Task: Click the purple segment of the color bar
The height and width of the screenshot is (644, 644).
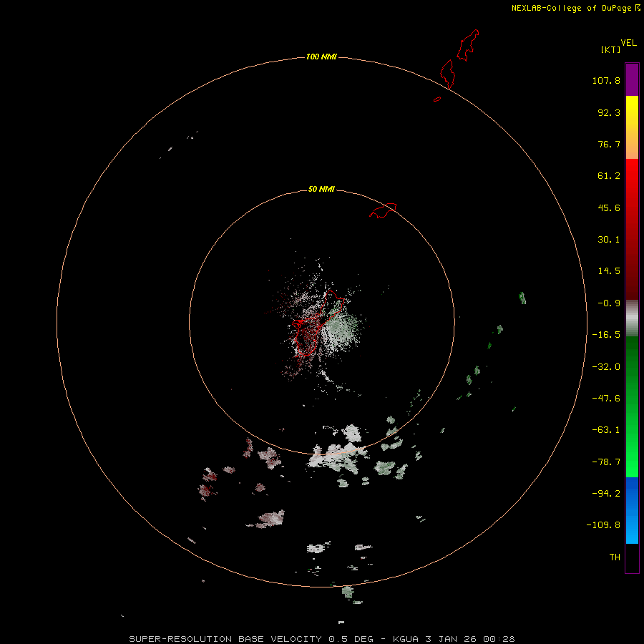Action: coord(632,79)
